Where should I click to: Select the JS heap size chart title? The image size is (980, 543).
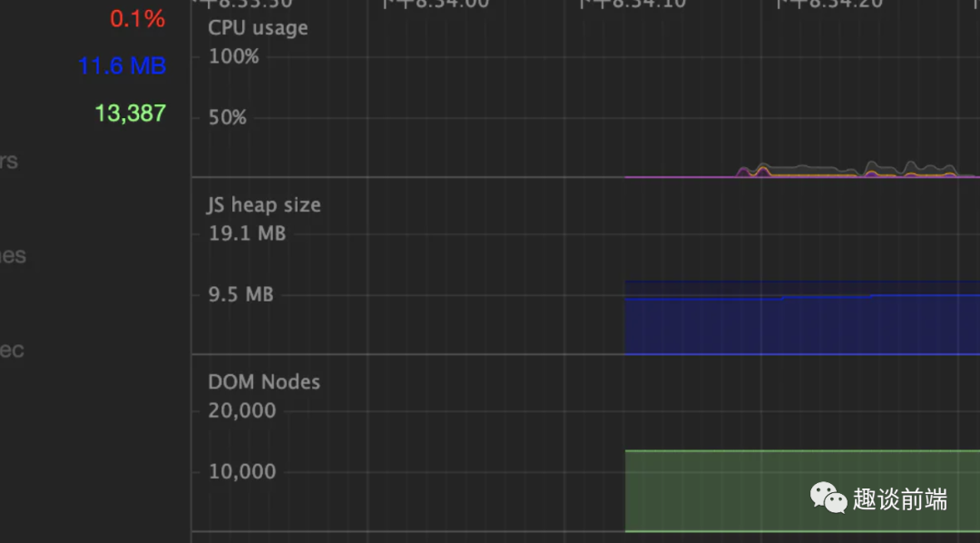click(x=264, y=205)
